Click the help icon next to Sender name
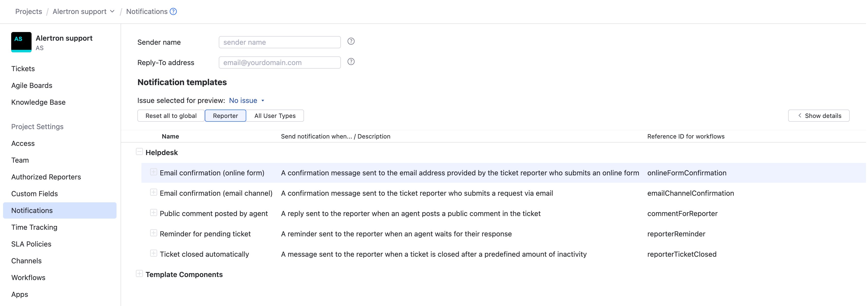 pos(351,41)
